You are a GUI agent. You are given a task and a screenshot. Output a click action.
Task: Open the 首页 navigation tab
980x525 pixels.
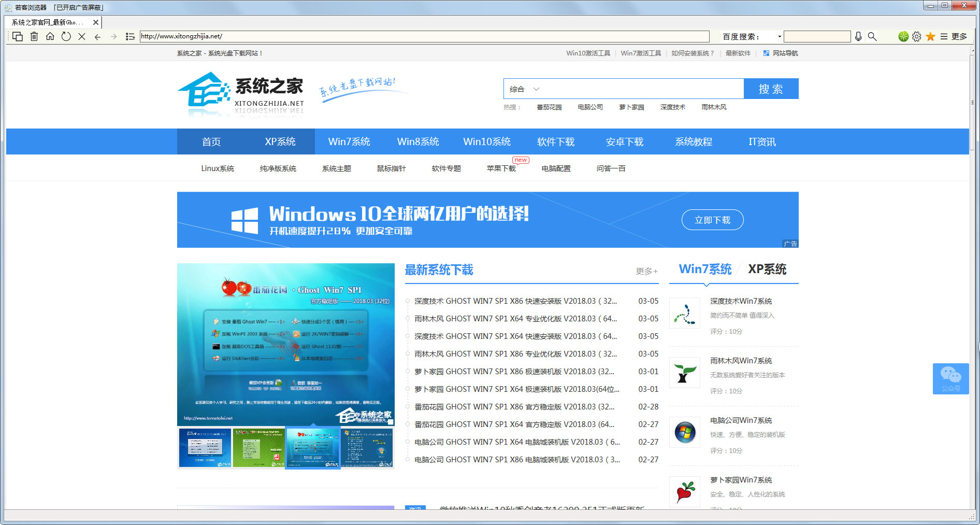click(211, 141)
